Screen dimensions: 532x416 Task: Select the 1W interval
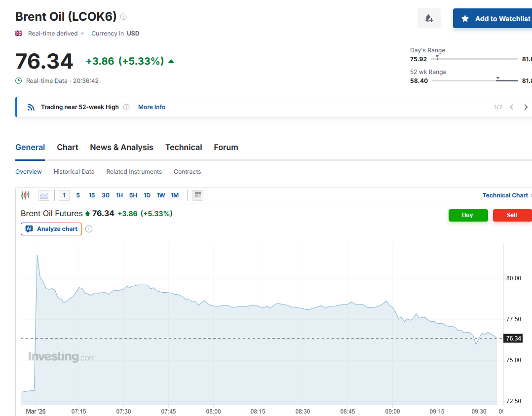[161, 195]
